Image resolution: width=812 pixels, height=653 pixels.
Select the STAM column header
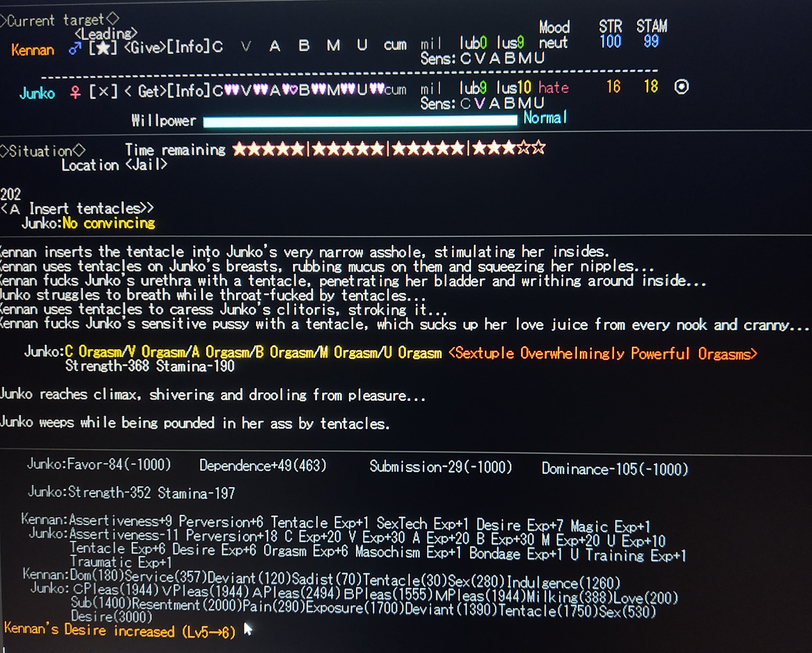(651, 26)
